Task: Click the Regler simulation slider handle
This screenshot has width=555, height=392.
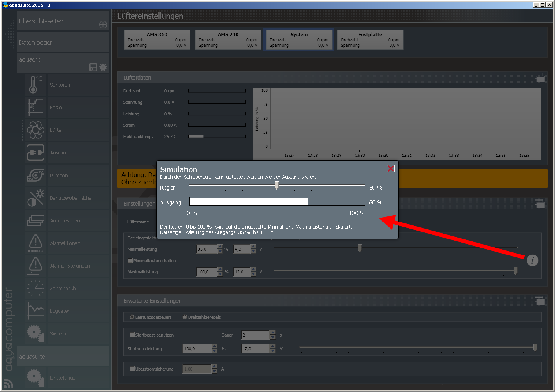Action: coord(277,186)
